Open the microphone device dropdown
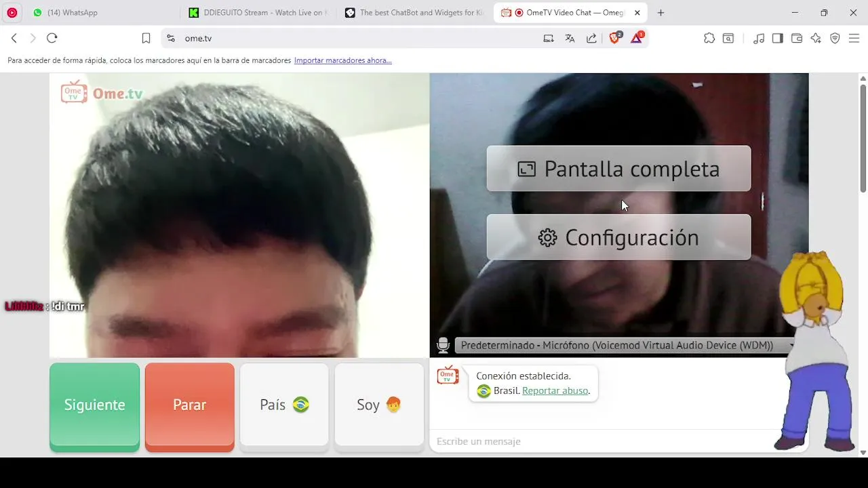 click(x=625, y=346)
